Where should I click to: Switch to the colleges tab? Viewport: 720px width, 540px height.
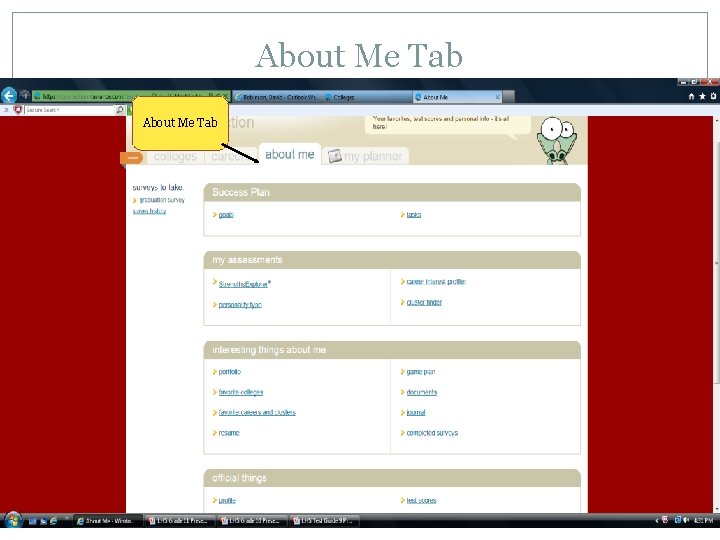coord(175,157)
